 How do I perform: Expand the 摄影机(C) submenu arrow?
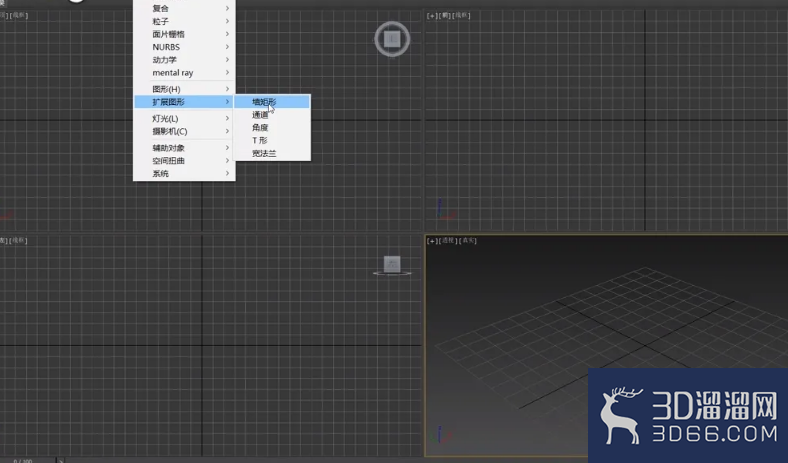pyautogui.click(x=227, y=131)
